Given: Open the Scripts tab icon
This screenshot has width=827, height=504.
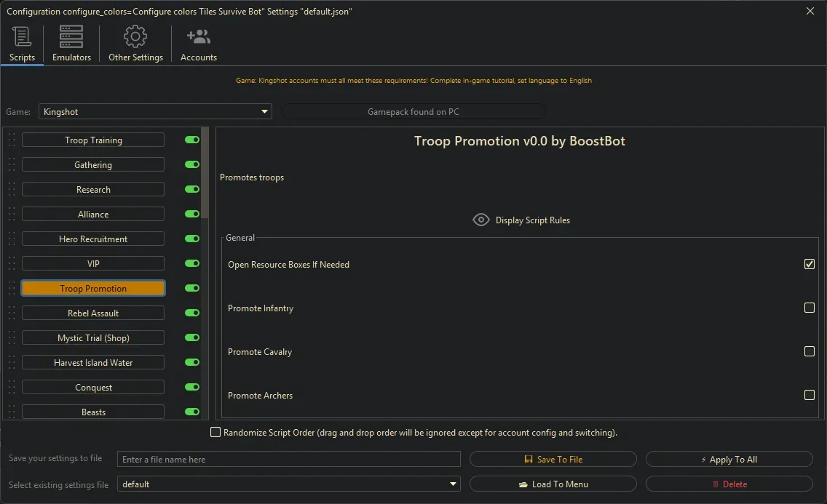Looking at the screenshot, I should 22,37.
